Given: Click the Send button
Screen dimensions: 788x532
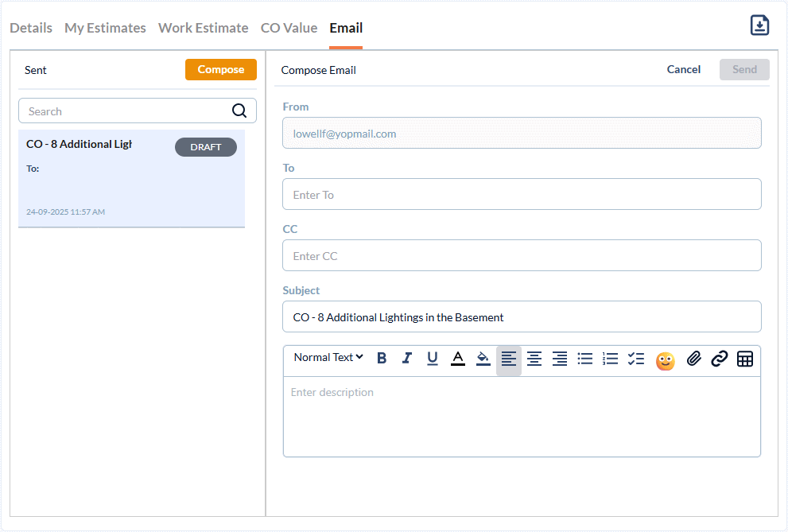Looking at the screenshot, I should [744, 69].
